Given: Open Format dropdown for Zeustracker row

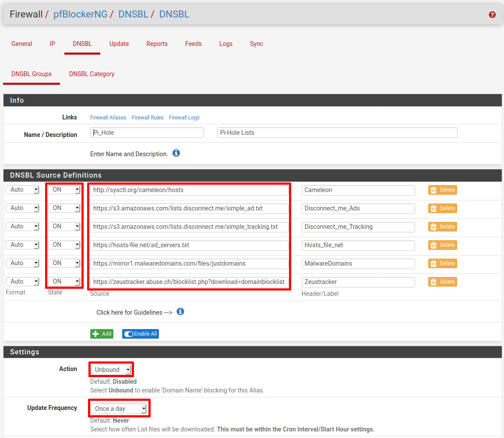Looking at the screenshot, I should point(22,282).
